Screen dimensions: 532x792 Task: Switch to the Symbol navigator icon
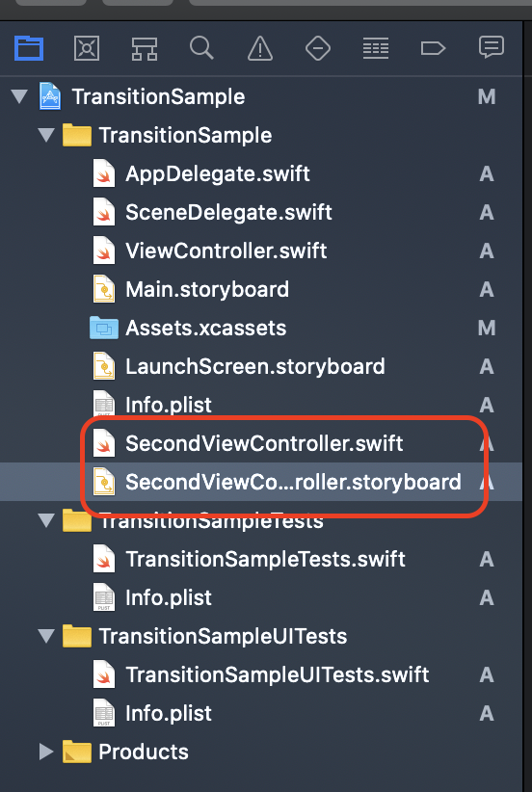pos(145,49)
